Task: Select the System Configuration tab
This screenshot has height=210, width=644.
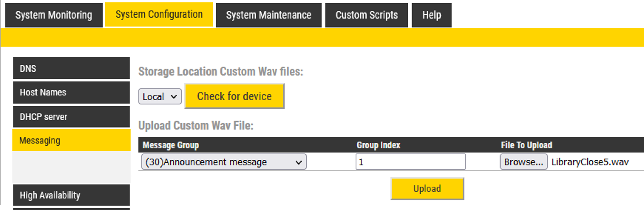Action: click(x=159, y=14)
